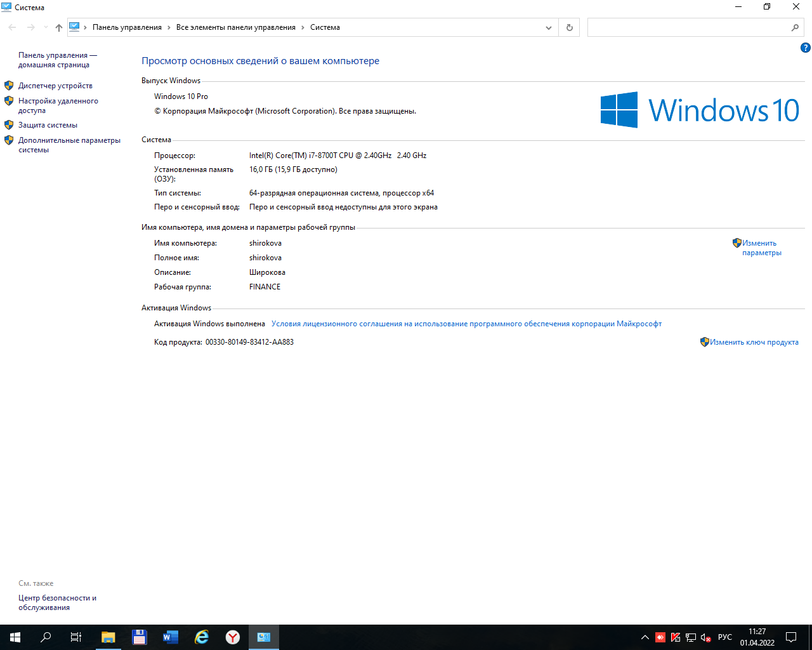Open Internet Explorer from taskbar

tap(202, 637)
